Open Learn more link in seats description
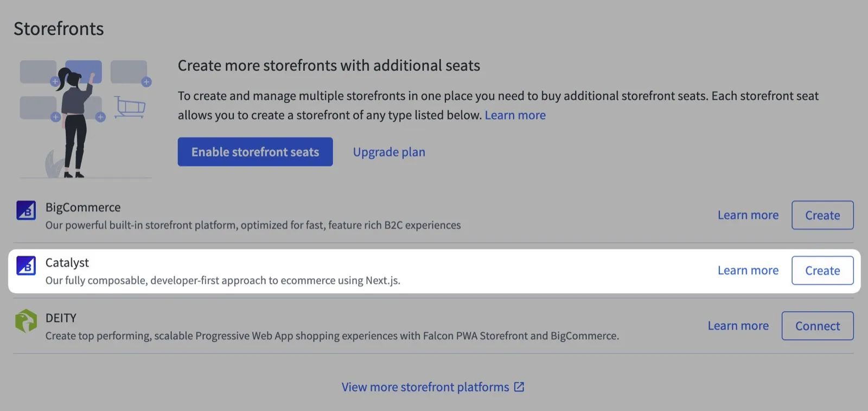The width and height of the screenshot is (868, 411). (x=515, y=115)
